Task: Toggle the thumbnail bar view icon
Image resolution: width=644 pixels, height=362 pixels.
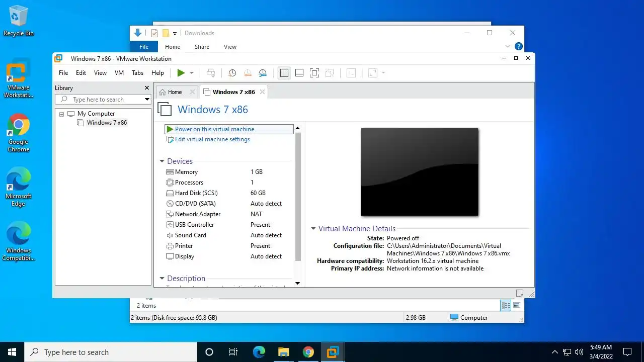Action: 299,73
